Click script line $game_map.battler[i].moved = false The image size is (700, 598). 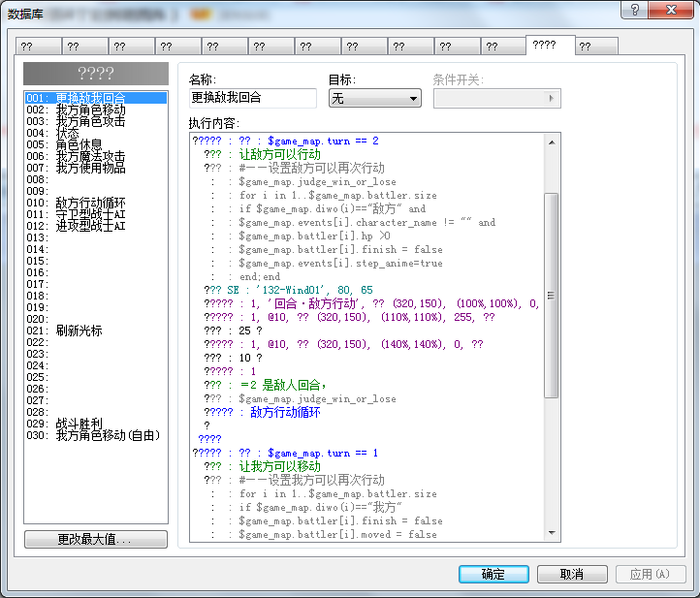pyautogui.click(x=324, y=534)
